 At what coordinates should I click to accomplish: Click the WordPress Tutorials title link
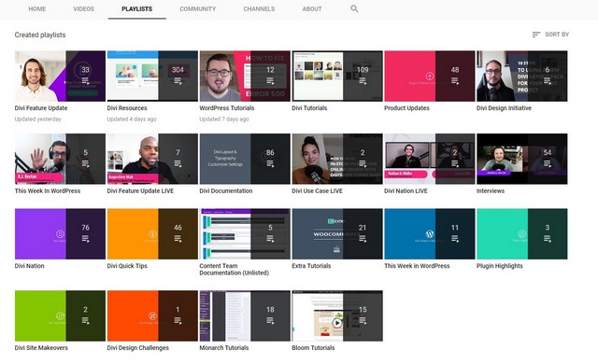pos(226,108)
